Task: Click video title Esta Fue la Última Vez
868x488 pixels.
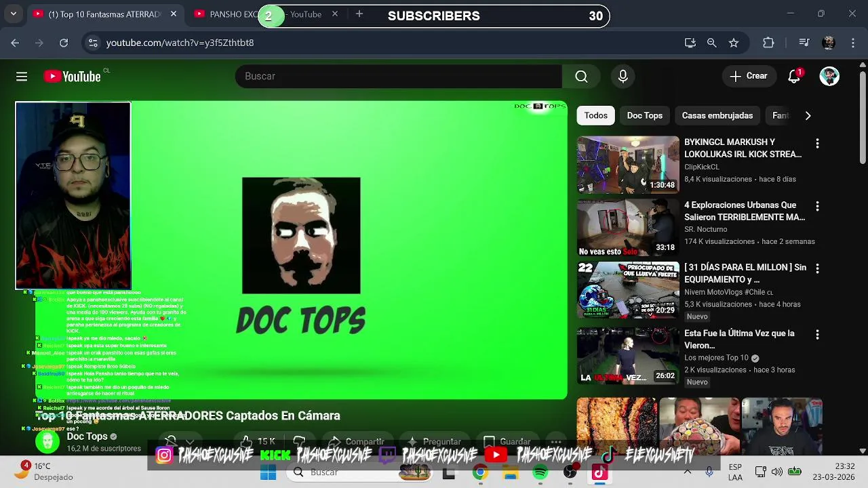Action: pyautogui.click(x=739, y=339)
